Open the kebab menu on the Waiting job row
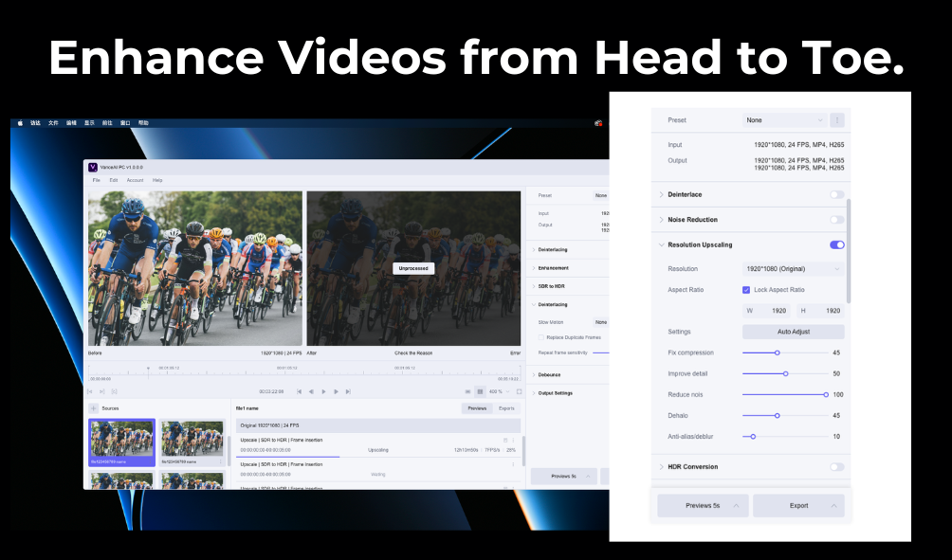 pos(513,464)
